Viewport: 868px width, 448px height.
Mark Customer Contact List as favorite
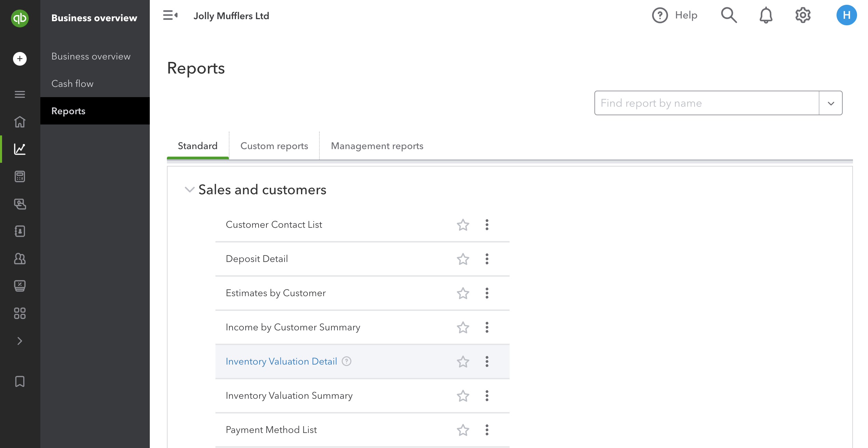(463, 225)
